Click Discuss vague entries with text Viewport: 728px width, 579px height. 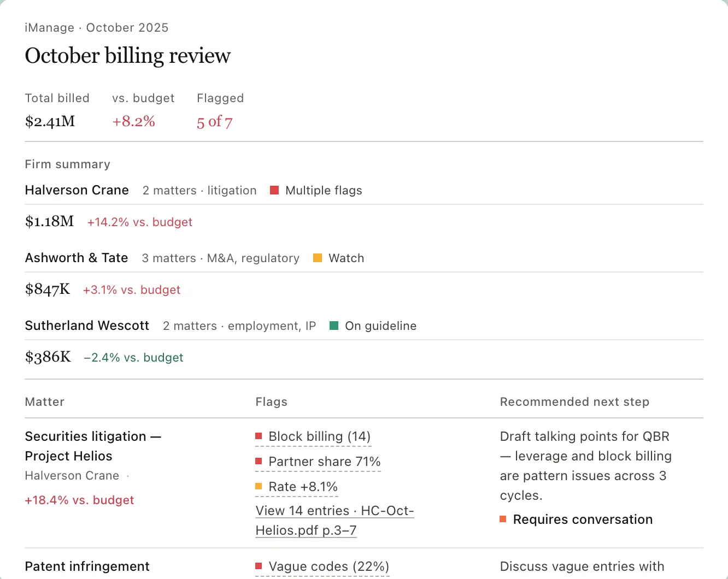click(x=582, y=566)
